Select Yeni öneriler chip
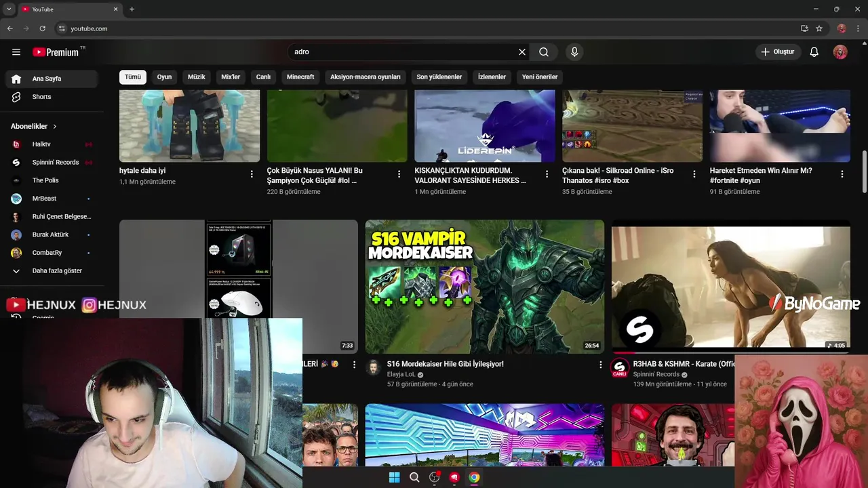This screenshot has height=488, width=868. [539, 77]
